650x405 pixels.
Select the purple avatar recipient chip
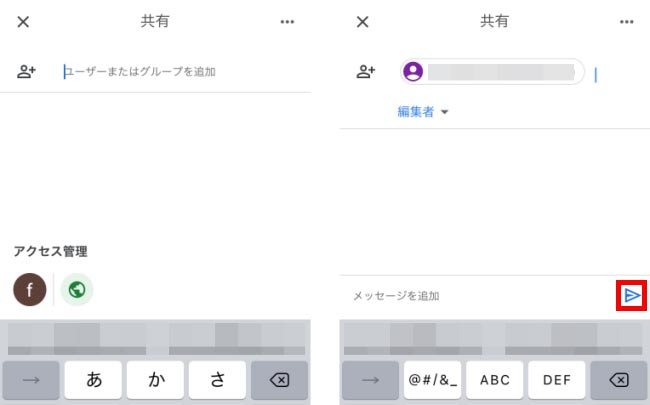point(492,72)
